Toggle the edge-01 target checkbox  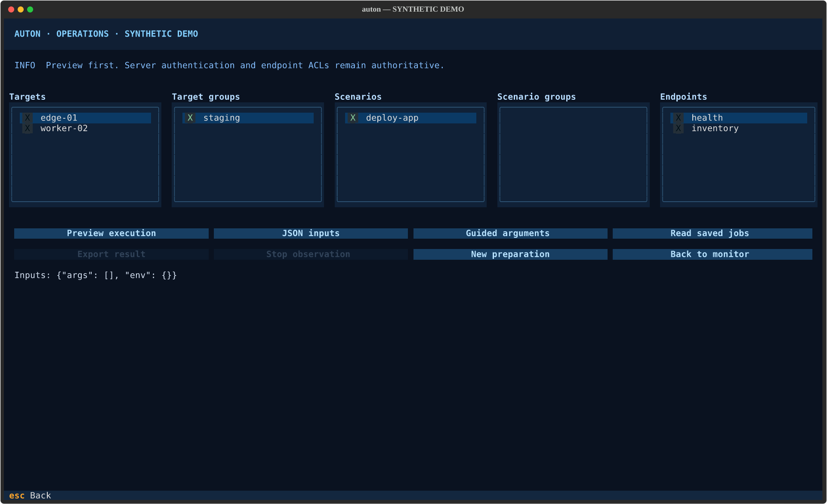28,118
